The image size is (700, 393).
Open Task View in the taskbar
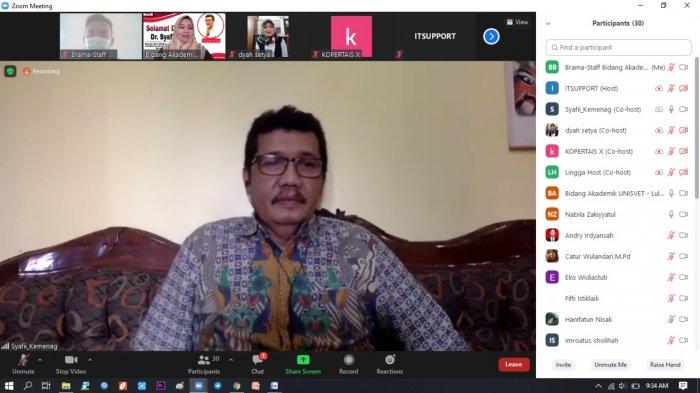46,385
